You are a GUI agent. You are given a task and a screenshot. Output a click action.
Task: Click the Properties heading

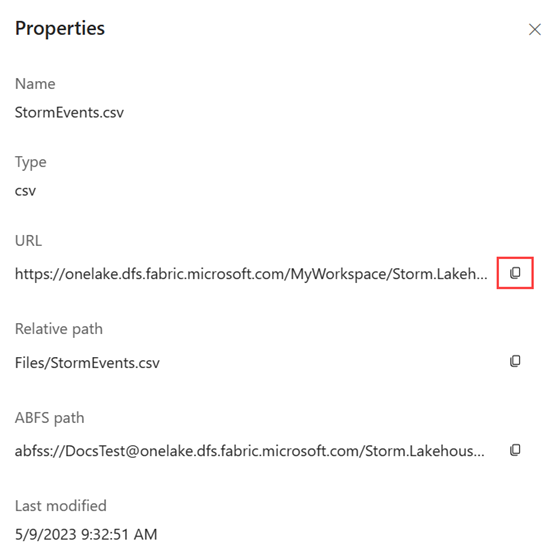pyautogui.click(x=60, y=29)
